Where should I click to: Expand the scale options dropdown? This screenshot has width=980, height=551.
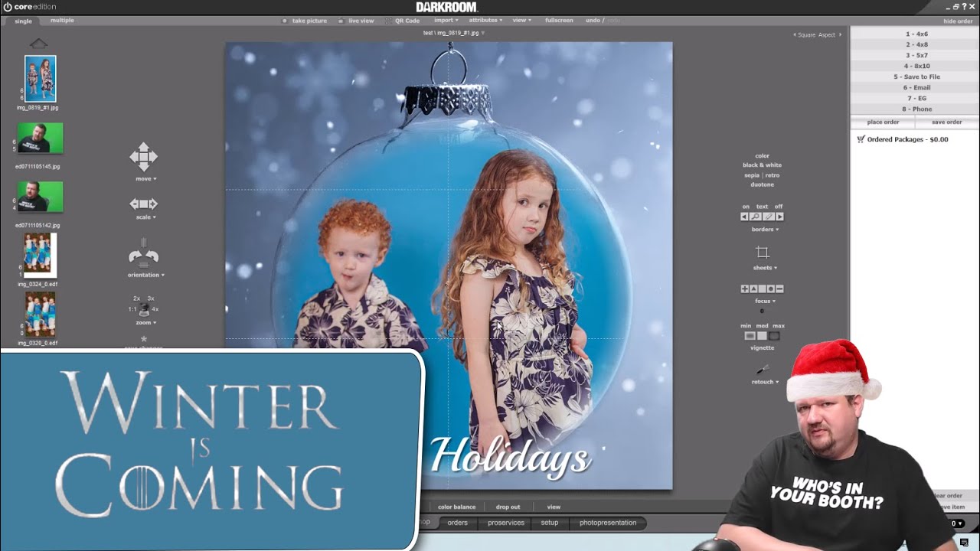pyautogui.click(x=145, y=217)
